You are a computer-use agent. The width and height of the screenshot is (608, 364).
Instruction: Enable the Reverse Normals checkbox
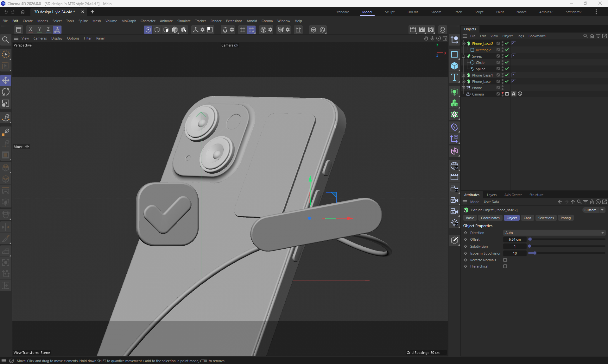click(x=505, y=260)
